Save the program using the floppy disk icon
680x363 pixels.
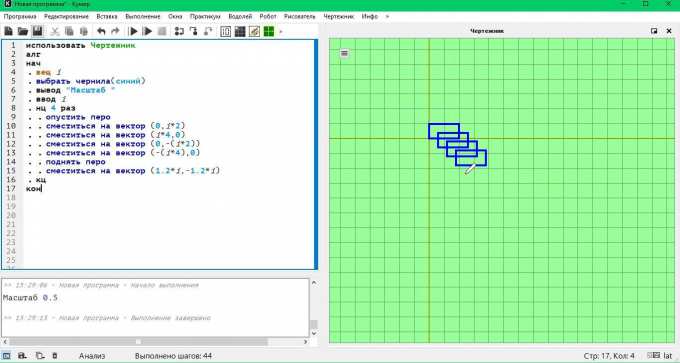click(37, 31)
